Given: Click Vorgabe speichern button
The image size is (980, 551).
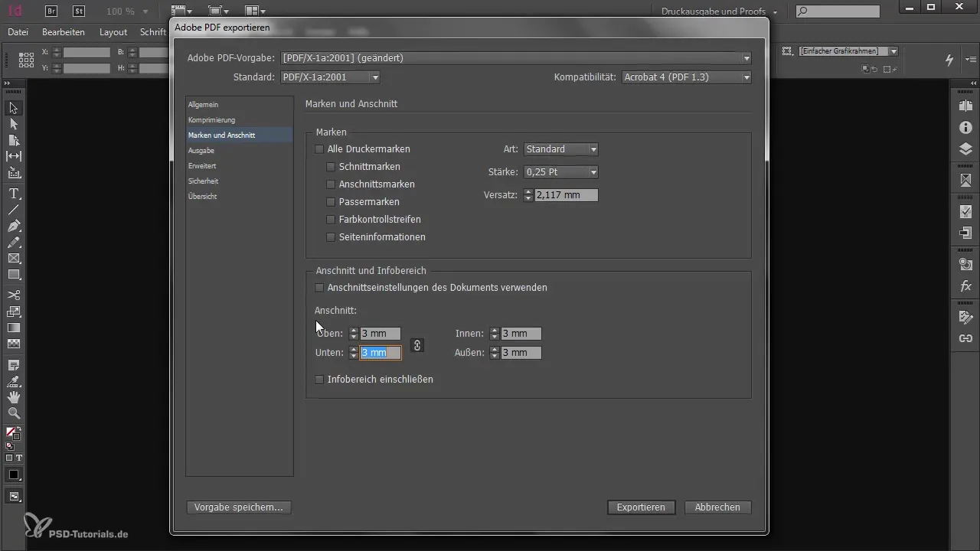Looking at the screenshot, I should point(239,507).
